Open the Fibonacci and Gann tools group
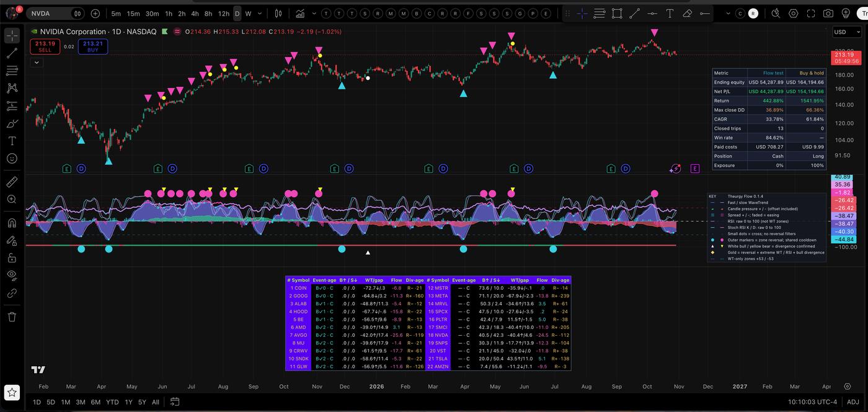The height and width of the screenshot is (412, 868). click(12, 71)
